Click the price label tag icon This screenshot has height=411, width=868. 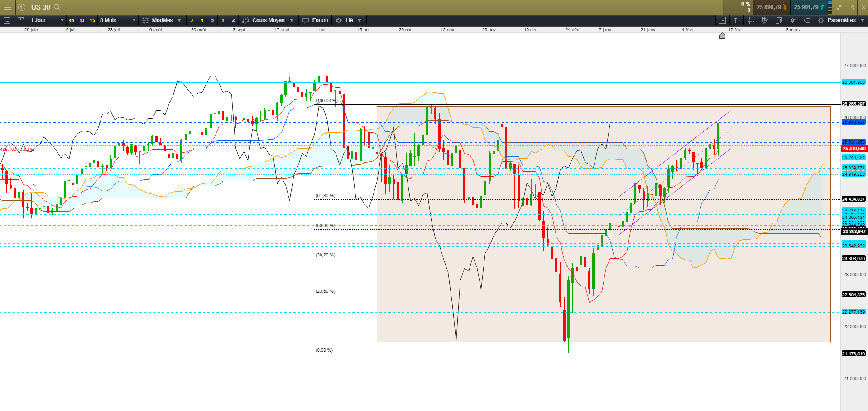pyautogui.click(x=807, y=20)
